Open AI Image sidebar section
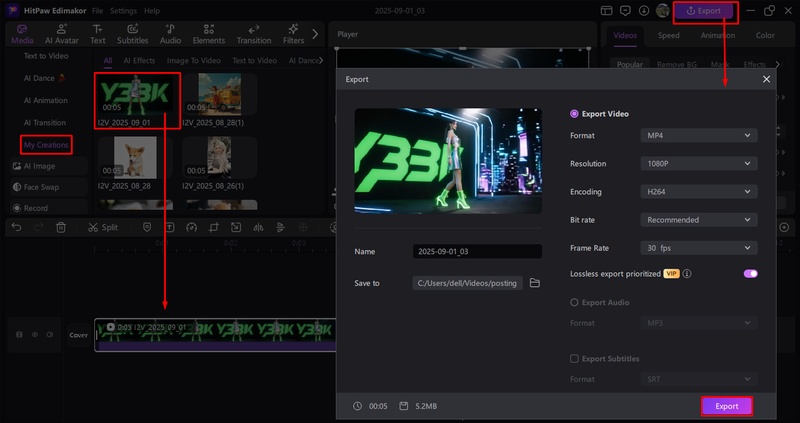 pyautogui.click(x=49, y=166)
